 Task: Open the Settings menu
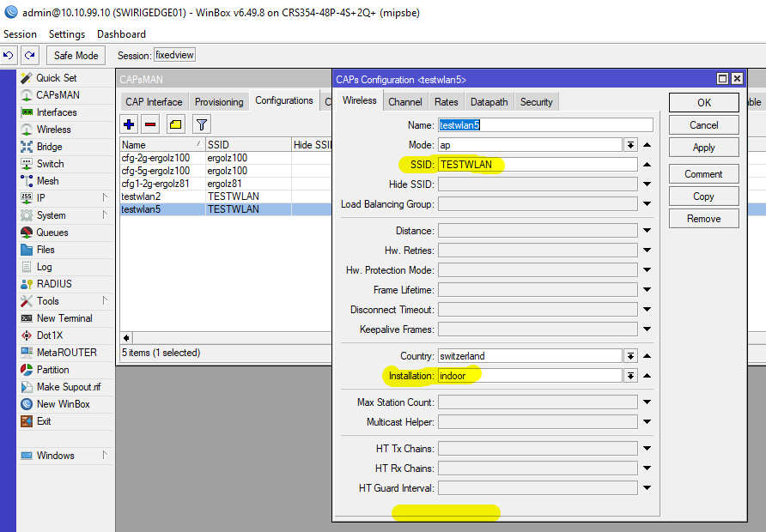(x=67, y=34)
